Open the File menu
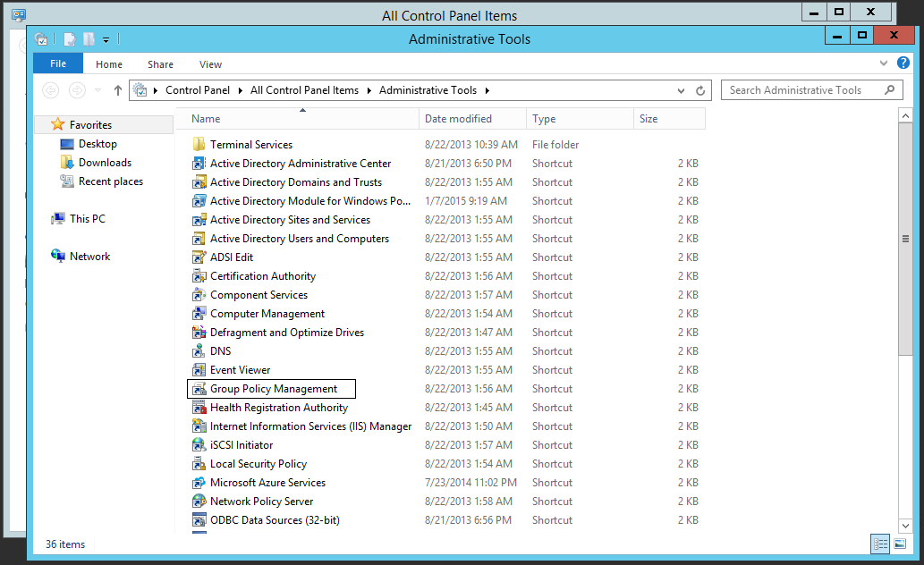The image size is (924, 565). tap(58, 63)
